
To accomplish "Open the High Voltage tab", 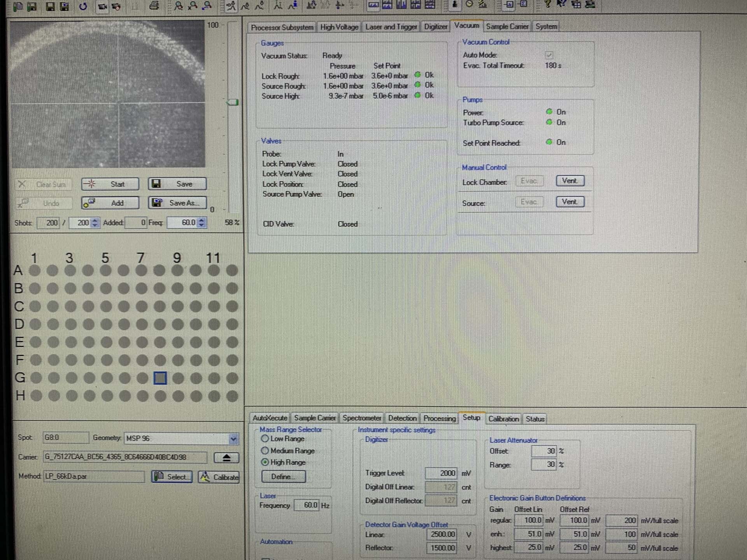I will click(339, 27).
